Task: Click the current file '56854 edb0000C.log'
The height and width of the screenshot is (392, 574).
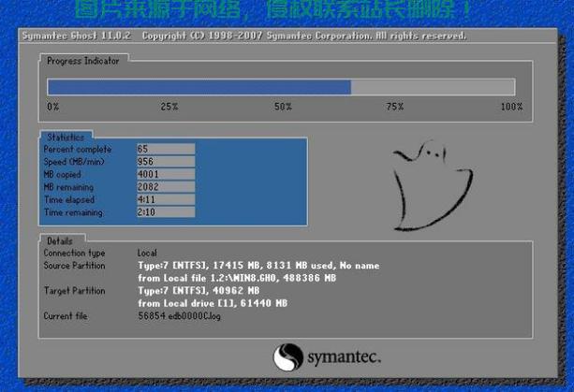Action: tap(180, 316)
